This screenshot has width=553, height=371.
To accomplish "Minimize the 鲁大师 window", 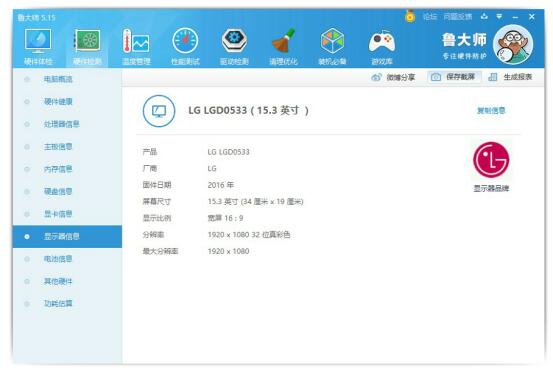I will 516,17.
